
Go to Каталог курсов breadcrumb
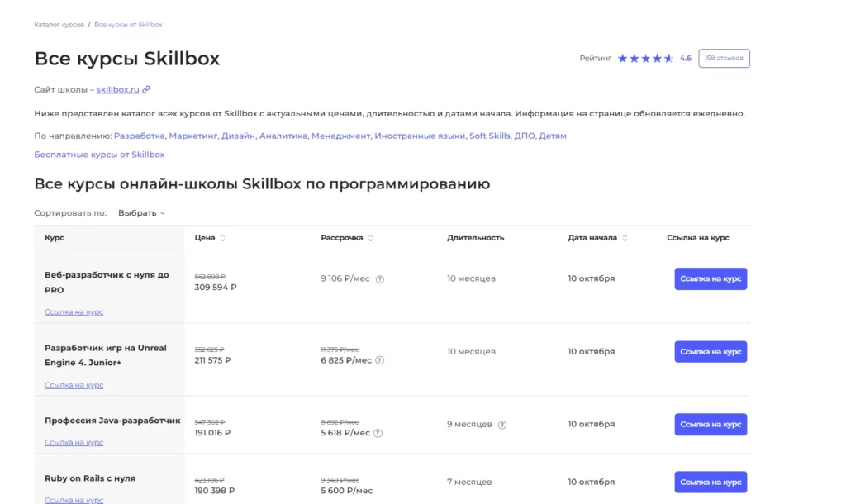[x=59, y=25]
